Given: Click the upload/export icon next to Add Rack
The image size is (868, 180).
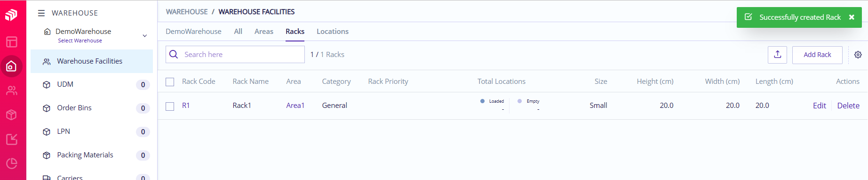Looking at the screenshot, I should click(777, 55).
